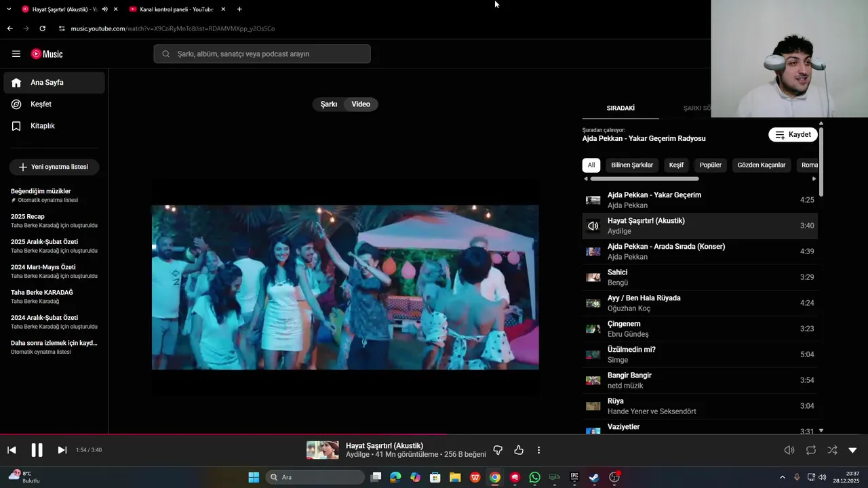Open the player volume control
This screenshot has height=488, width=868.
tap(789, 450)
